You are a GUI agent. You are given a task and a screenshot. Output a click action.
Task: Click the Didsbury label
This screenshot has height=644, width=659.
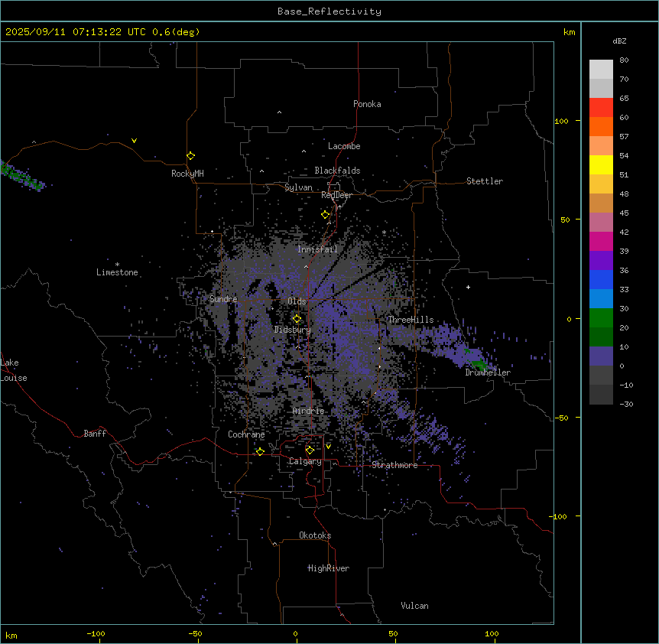pos(293,330)
